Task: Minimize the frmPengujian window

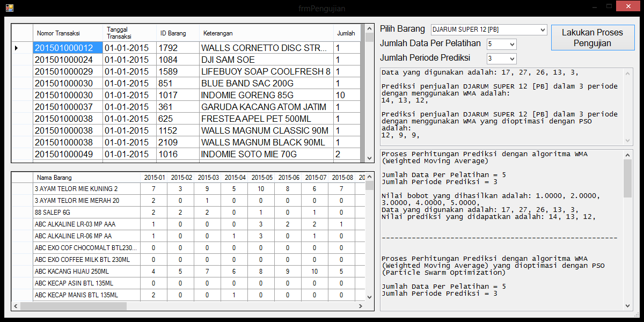Action: click(x=594, y=6)
